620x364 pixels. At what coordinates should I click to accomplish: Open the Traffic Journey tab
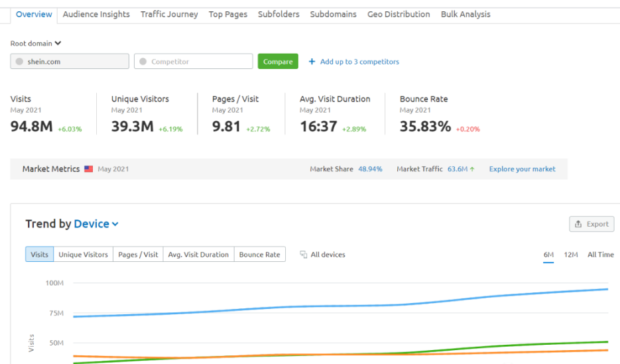tap(169, 14)
